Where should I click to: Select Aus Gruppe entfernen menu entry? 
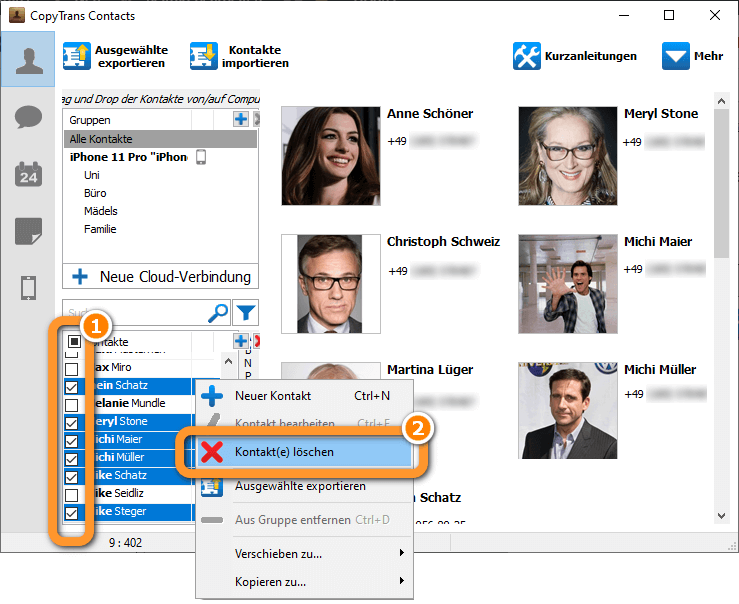(x=304, y=520)
